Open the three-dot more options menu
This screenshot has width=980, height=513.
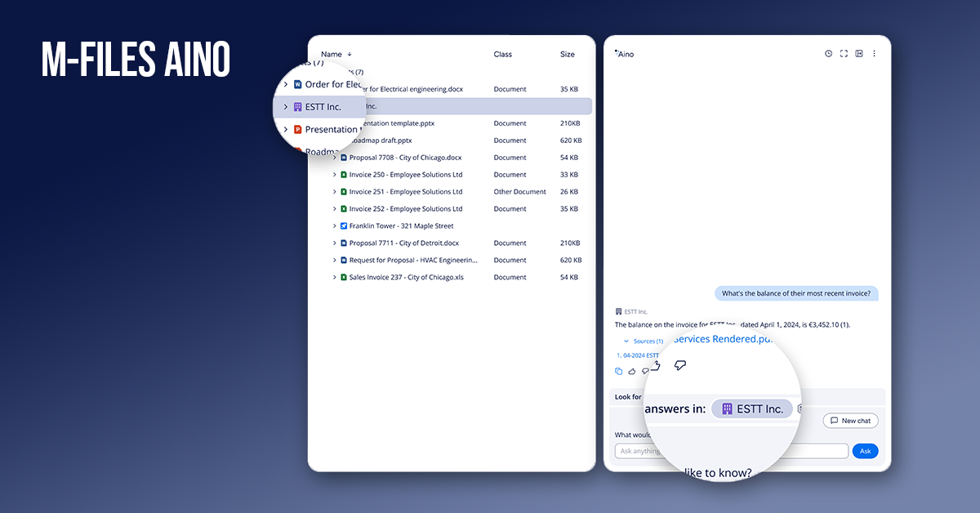(x=874, y=54)
